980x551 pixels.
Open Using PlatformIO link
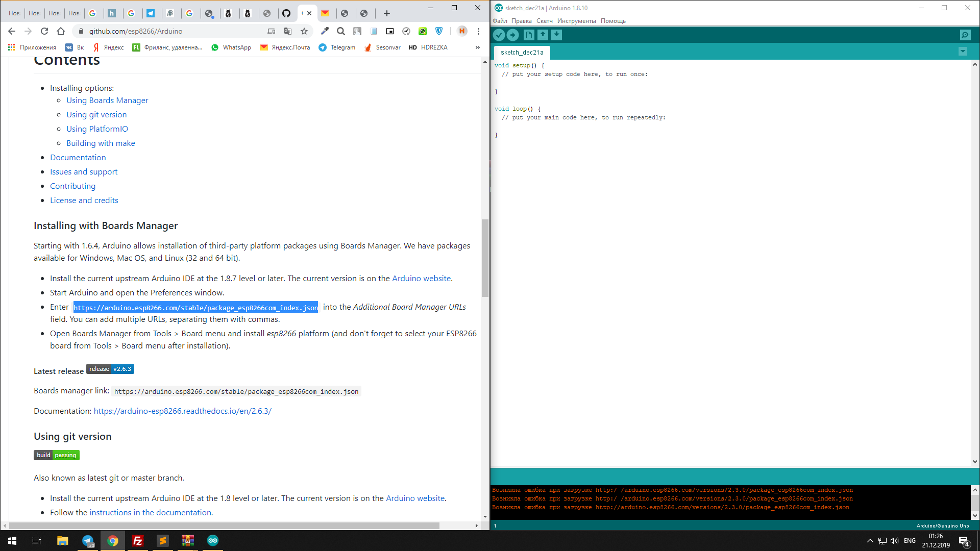(97, 129)
